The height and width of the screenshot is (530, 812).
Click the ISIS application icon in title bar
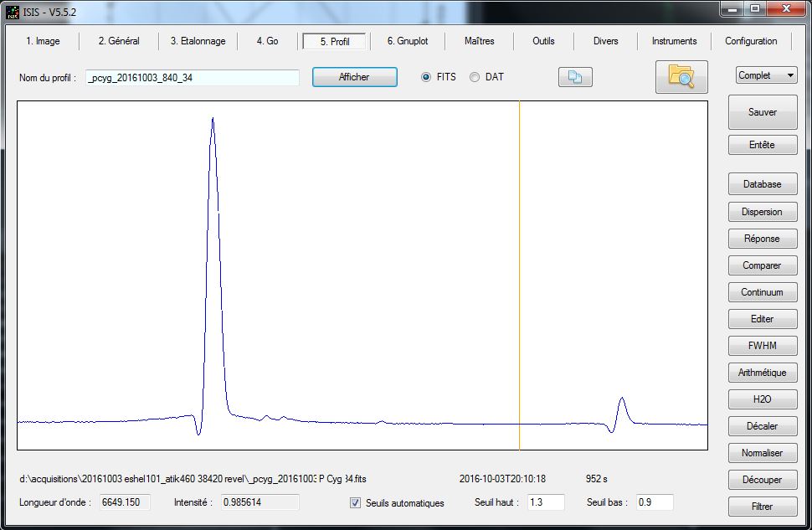pos(13,10)
